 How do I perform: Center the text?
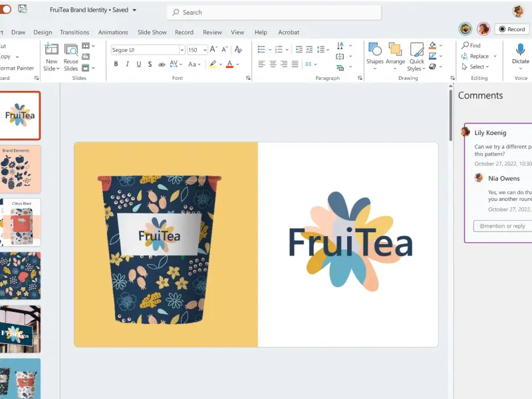click(273, 64)
